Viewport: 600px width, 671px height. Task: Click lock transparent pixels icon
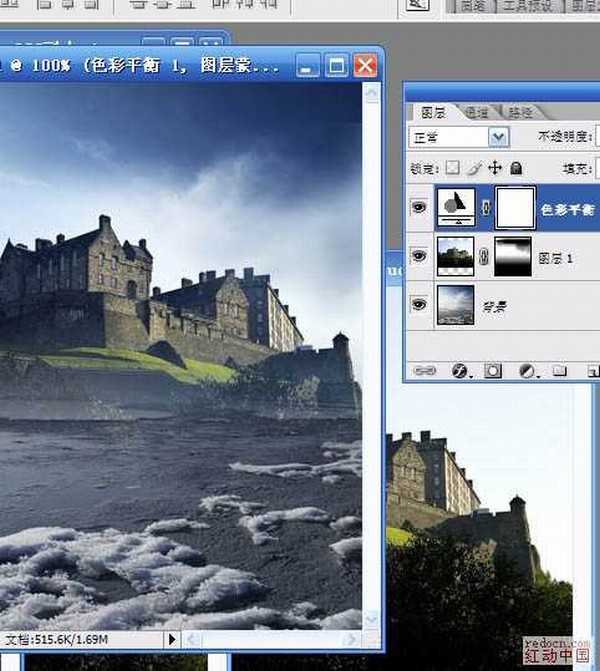[453, 168]
